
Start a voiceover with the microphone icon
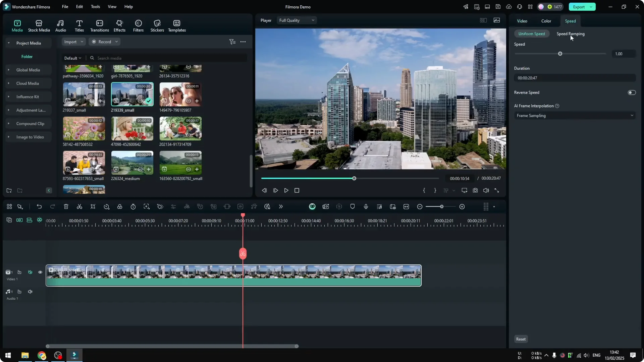coord(366,206)
